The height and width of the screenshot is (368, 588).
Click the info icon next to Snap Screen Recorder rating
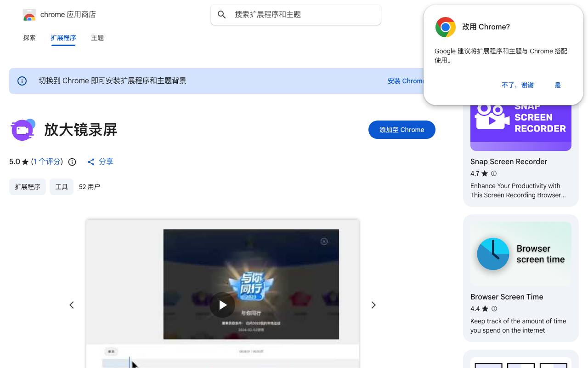pyautogui.click(x=494, y=173)
